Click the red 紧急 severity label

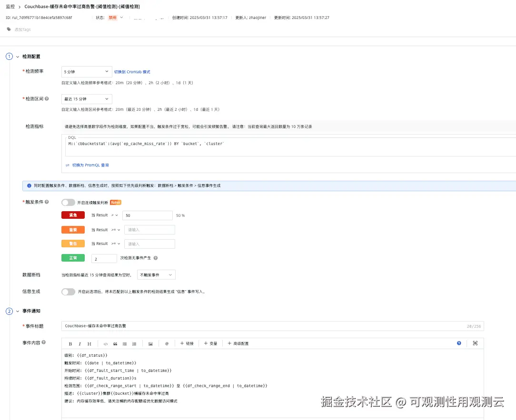(x=73, y=215)
